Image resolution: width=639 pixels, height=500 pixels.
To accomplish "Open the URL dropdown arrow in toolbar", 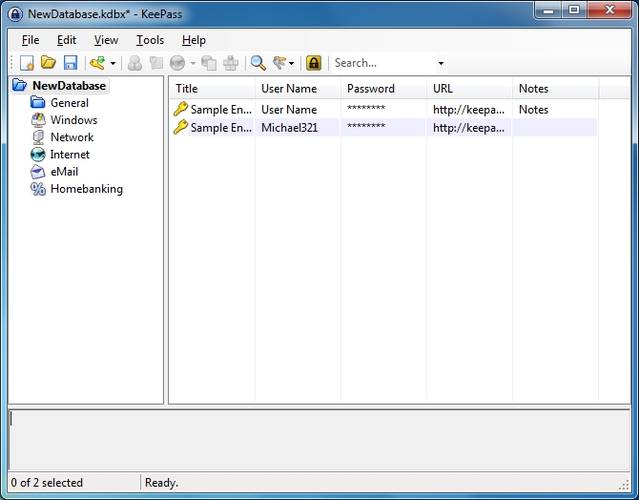I will (193, 64).
